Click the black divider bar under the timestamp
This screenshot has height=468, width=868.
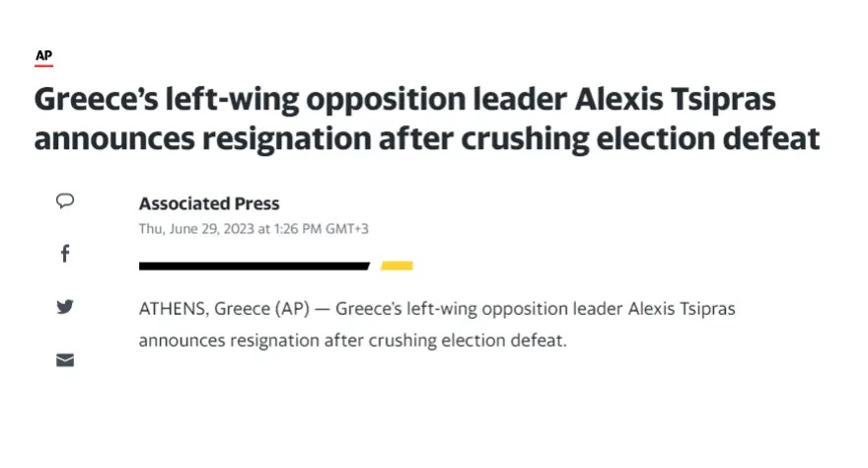pos(254,266)
